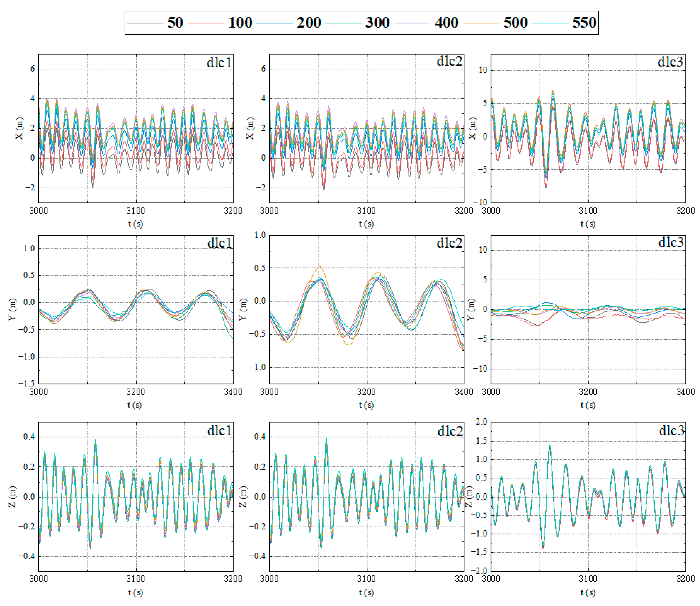The height and width of the screenshot is (606, 700).
Task: Click the legend label 550
Action: [584, 23]
